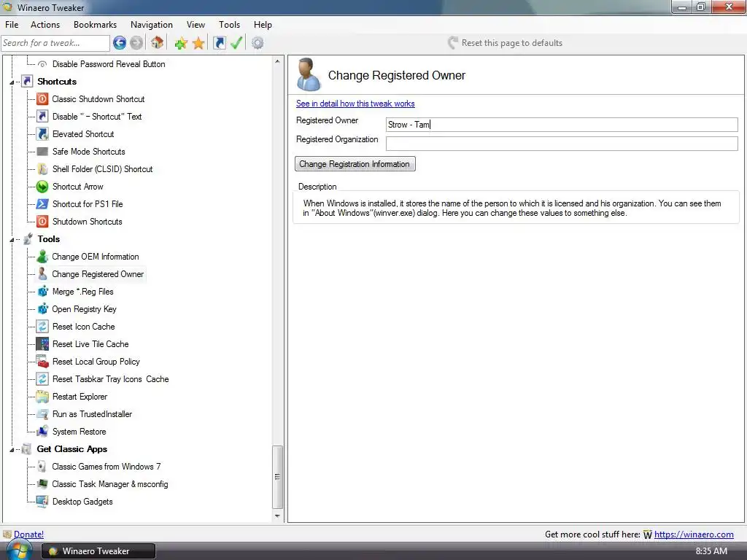The height and width of the screenshot is (560, 747).
Task: Click the Registered Owner text field
Action: (562, 125)
